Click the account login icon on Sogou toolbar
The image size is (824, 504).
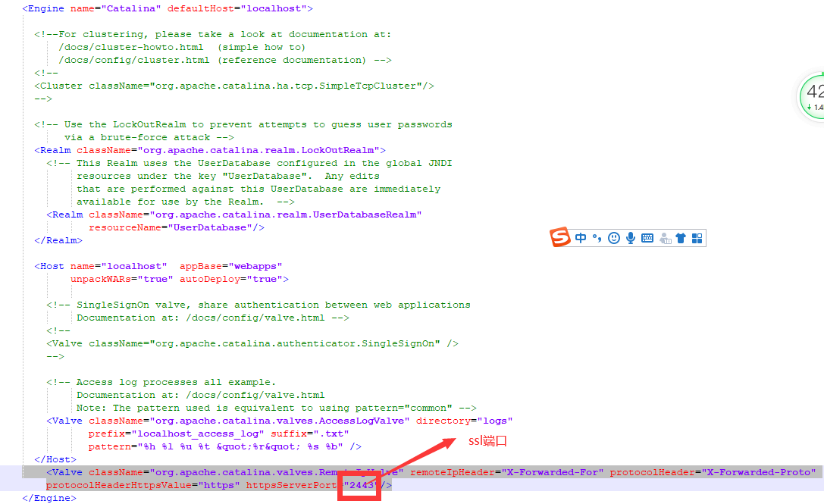click(664, 237)
